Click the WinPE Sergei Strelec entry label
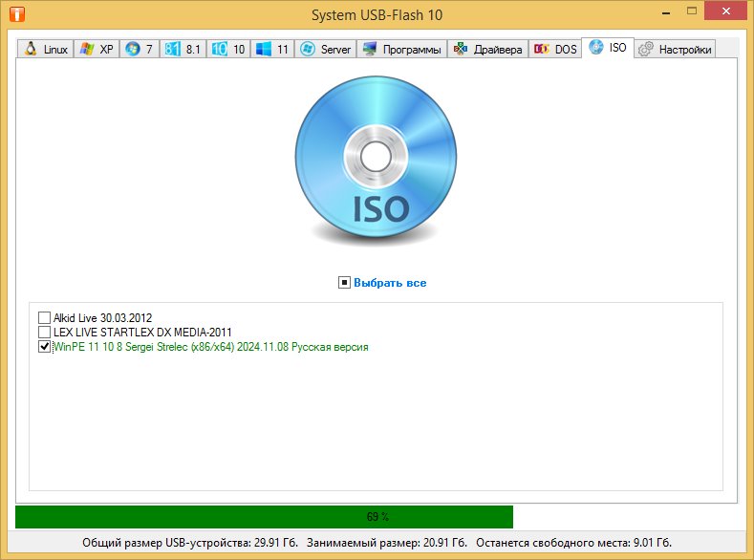Image resolution: width=754 pixels, height=560 pixels. (x=210, y=348)
